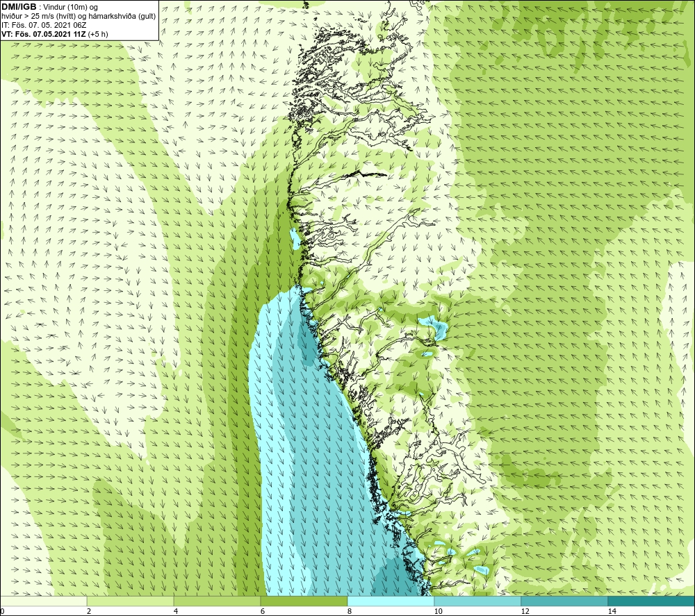Click the 2–4 m/s color bar segment
The width and height of the screenshot is (695, 616).
(x=131, y=601)
